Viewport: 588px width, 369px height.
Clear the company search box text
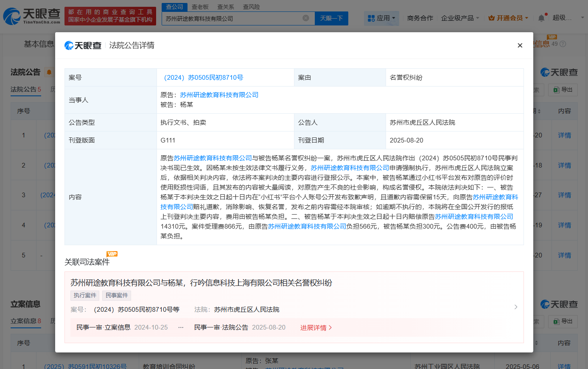point(305,18)
